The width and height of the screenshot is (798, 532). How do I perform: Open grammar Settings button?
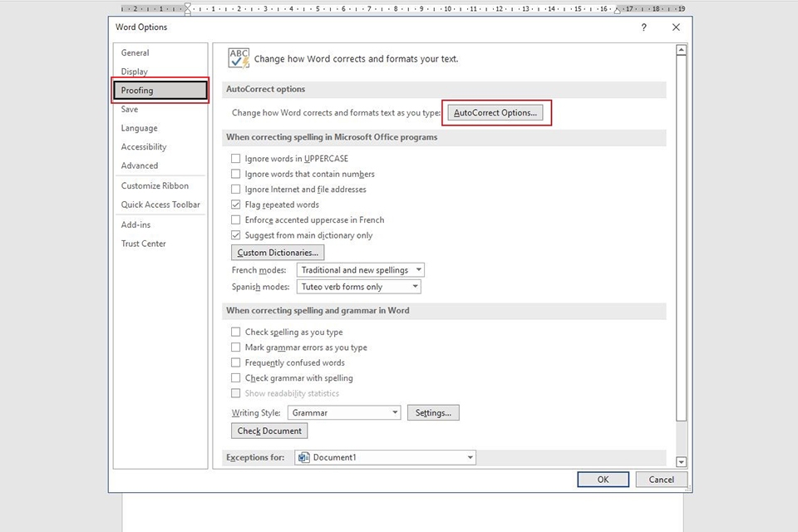pyautogui.click(x=433, y=412)
